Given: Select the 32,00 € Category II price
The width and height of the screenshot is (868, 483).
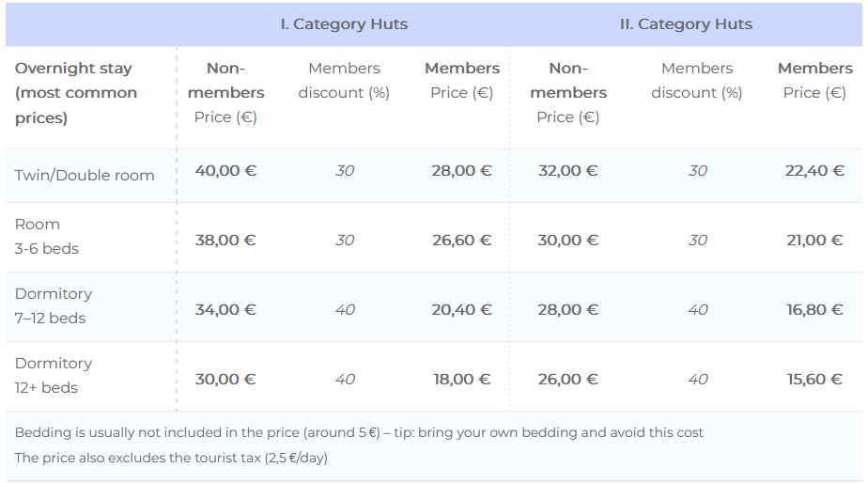Looking at the screenshot, I should [x=567, y=171].
